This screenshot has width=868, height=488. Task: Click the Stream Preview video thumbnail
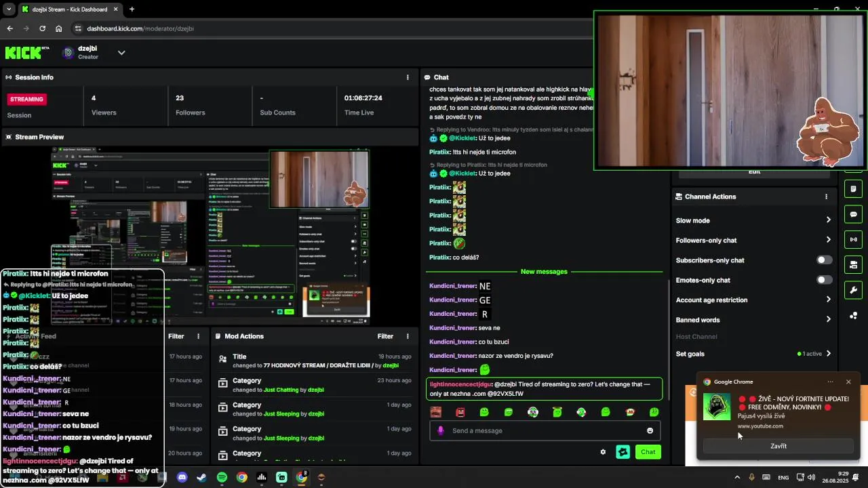pyautogui.click(x=210, y=235)
